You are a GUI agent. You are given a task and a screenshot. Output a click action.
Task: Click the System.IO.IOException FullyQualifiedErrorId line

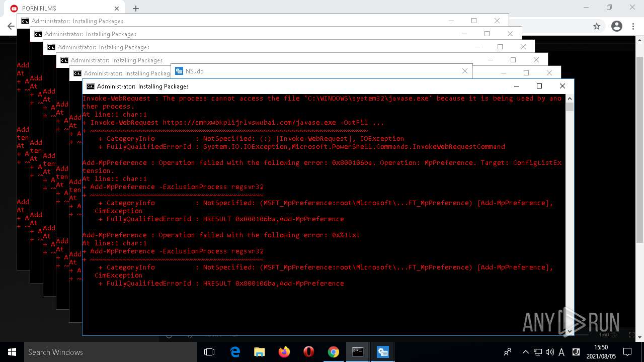[x=301, y=146]
